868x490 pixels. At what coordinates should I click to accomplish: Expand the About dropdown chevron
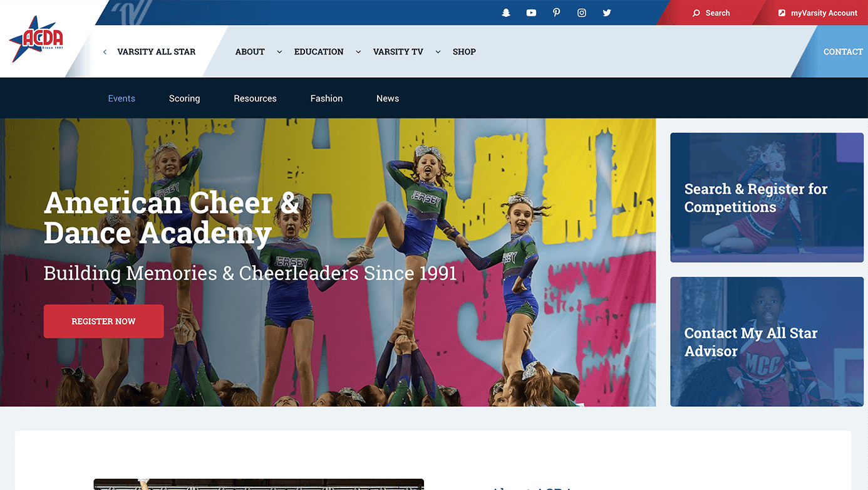point(279,52)
